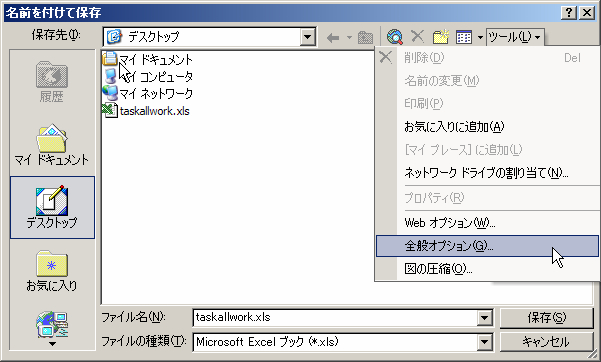The height and width of the screenshot is (362, 601).
Task: Choose プロパティ(R) menu entry
Action: coord(487,198)
